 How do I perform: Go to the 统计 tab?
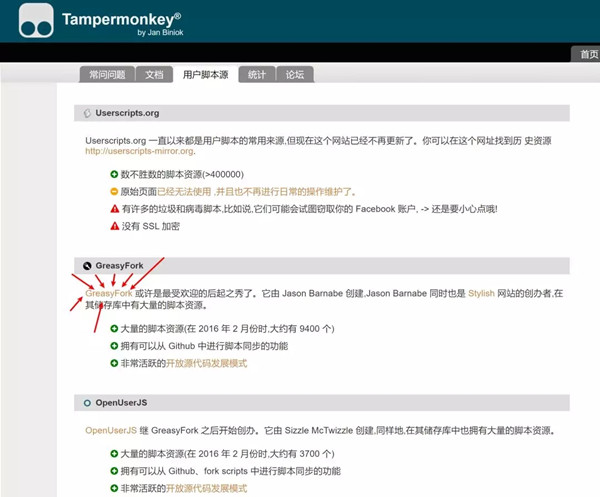click(x=258, y=74)
